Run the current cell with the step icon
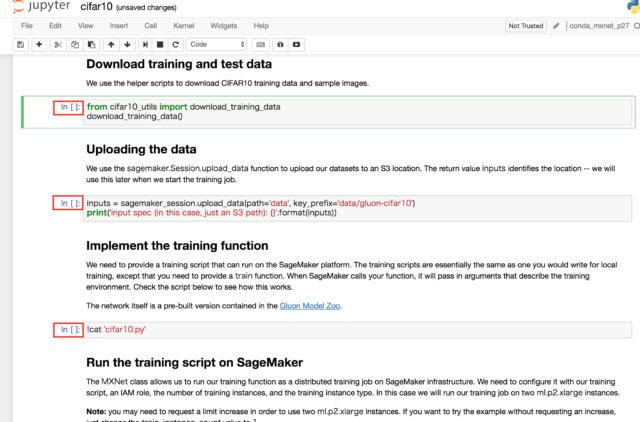The image size is (640, 422). (x=145, y=44)
